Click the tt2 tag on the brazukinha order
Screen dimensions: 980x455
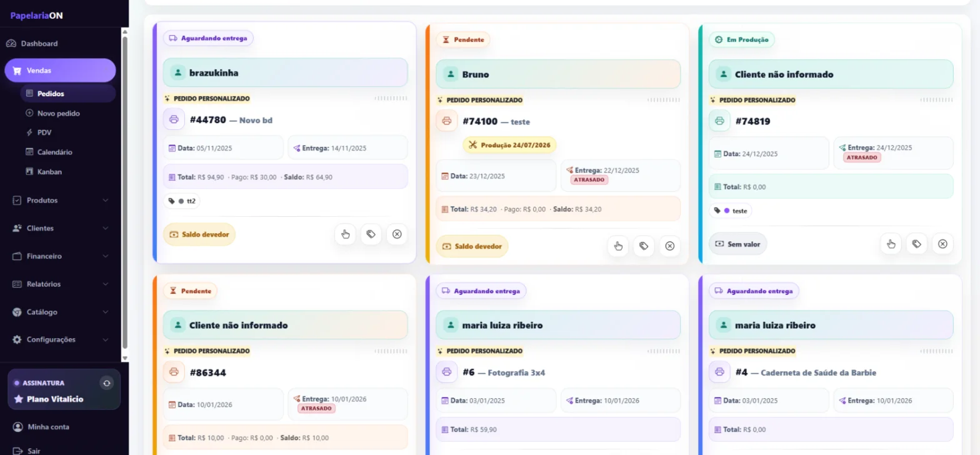182,201
